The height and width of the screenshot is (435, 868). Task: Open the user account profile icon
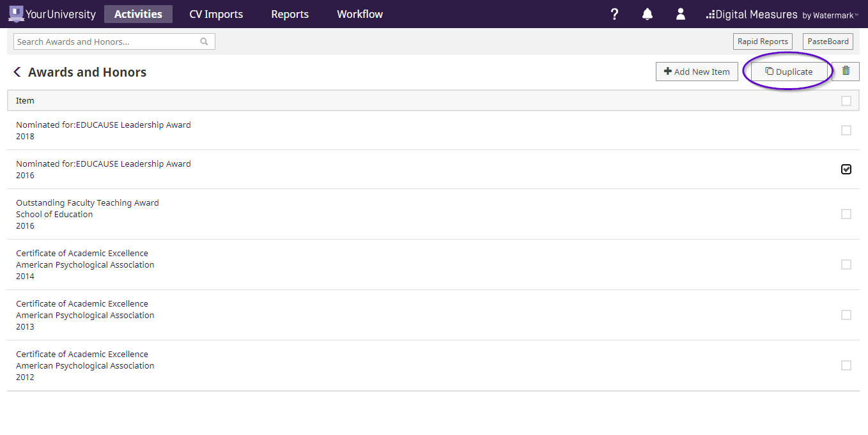tap(681, 14)
